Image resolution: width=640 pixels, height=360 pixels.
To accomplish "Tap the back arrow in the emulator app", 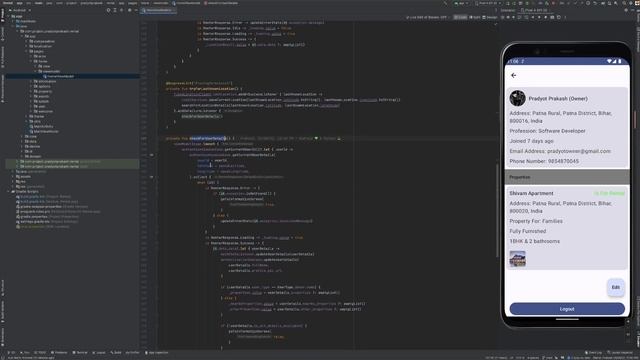I will (x=513, y=76).
